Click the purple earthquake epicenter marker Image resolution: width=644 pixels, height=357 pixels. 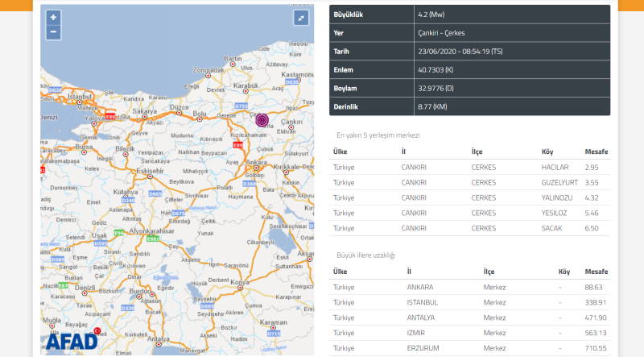coord(261,120)
